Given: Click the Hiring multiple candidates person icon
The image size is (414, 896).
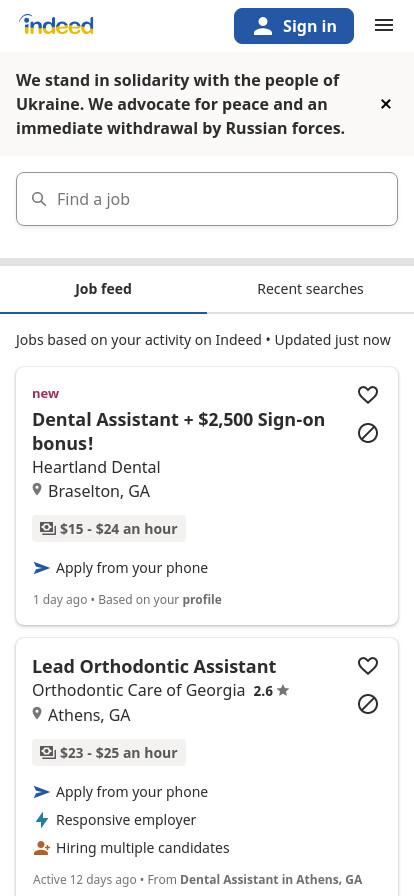Looking at the screenshot, I should pyautogui.click(x=42, y=848).
